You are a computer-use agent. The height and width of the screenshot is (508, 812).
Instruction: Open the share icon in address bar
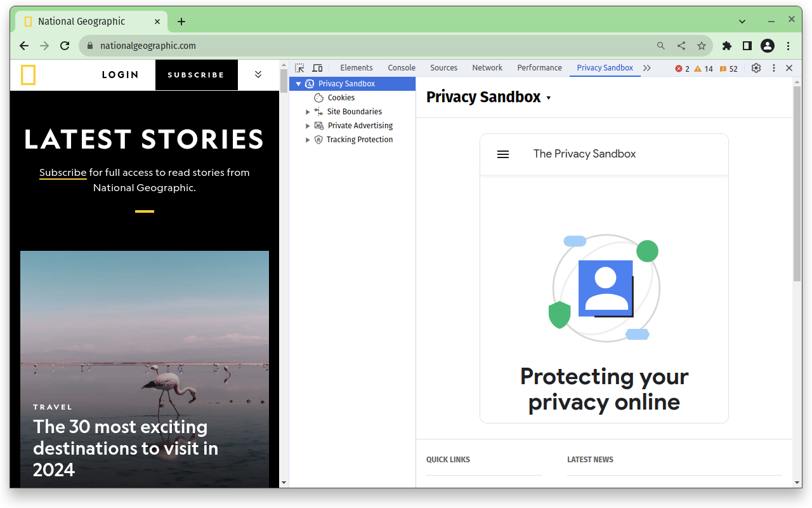[681, 45]
